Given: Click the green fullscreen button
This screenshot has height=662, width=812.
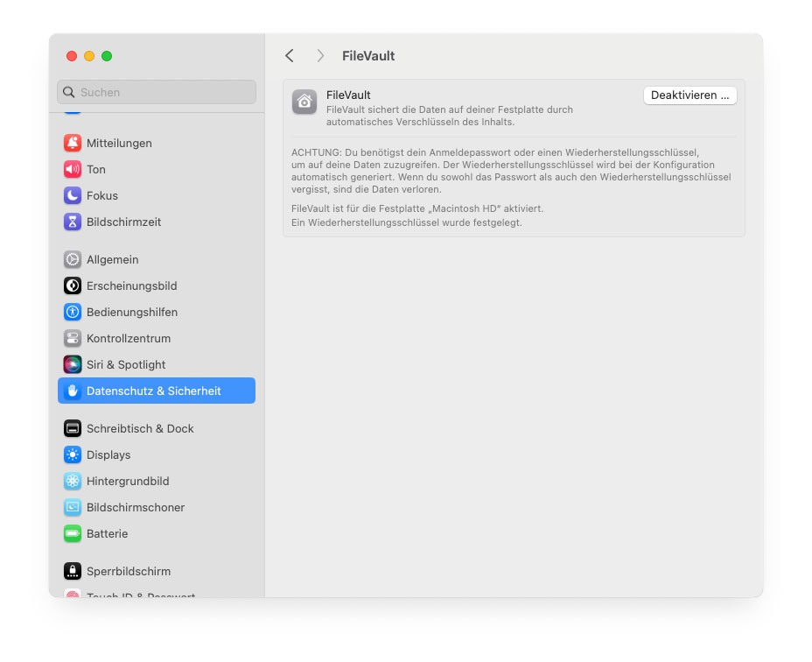Looking at the screenshot, I should pos(107,56).
